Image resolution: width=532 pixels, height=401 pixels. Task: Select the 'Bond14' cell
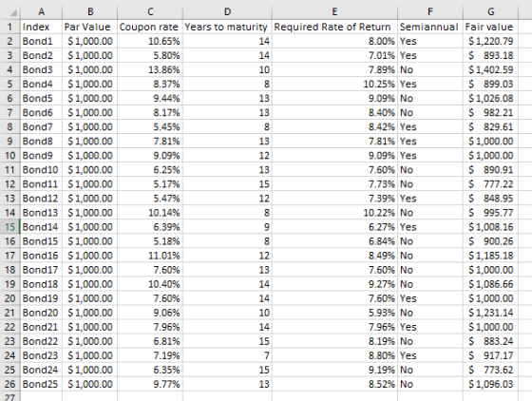[x=42, y=226]
